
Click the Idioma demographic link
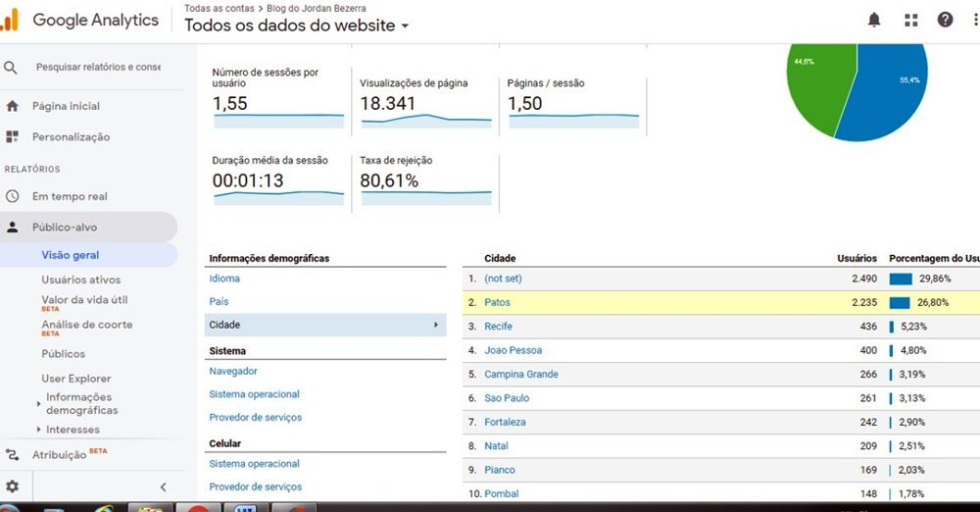pyautogui.click(x=224, y=279)
